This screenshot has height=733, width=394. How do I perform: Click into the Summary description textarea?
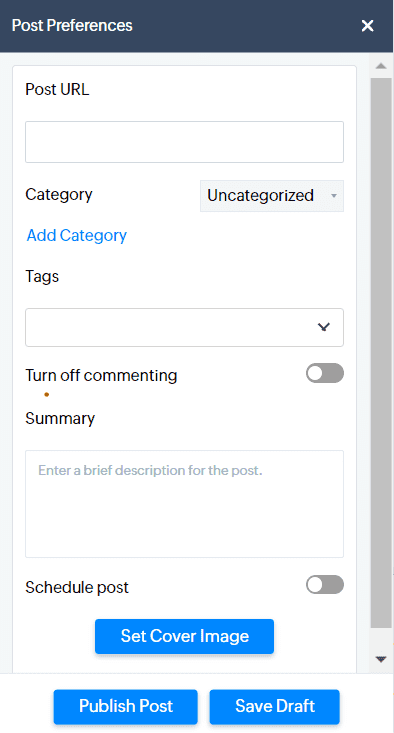point(185,504)
